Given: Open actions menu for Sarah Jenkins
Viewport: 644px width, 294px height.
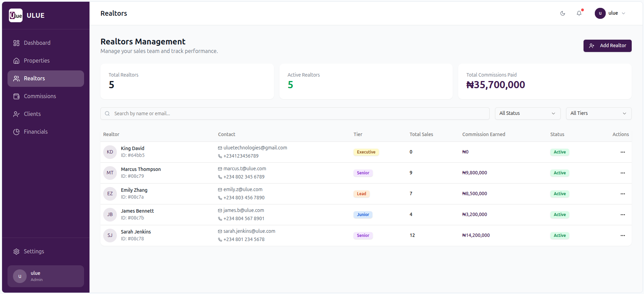Looking at the screenshot, I should click(622, 236).
